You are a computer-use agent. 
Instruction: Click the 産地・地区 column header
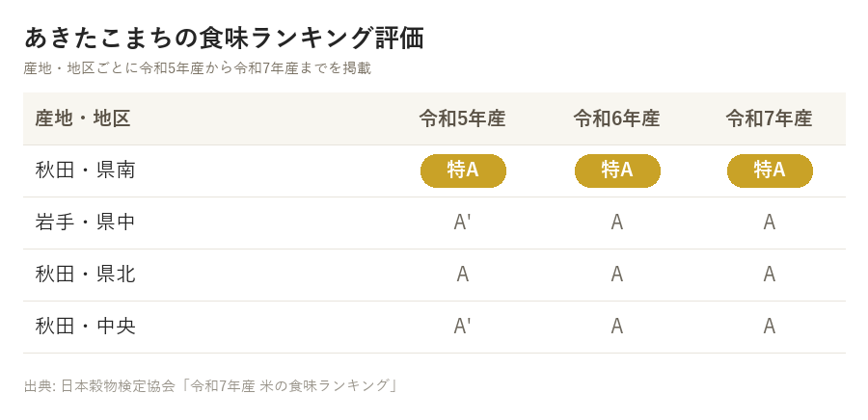coord(83,118)
